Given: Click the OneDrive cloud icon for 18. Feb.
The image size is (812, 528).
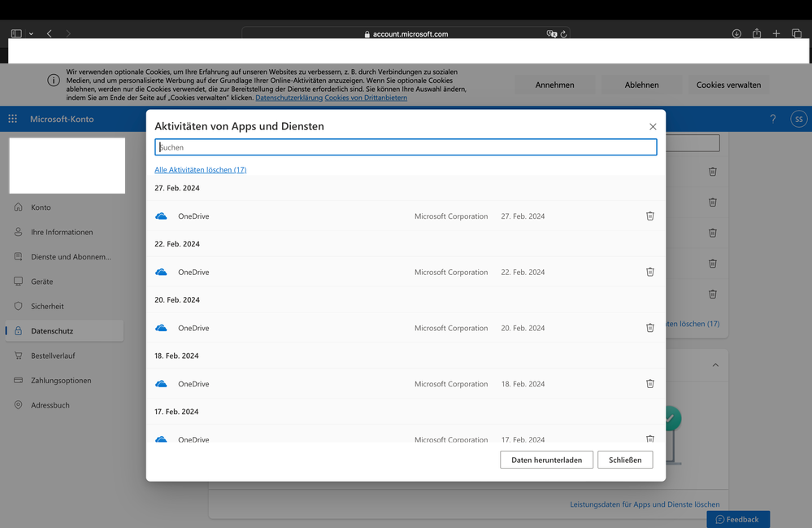Looking at the screenshot, I should click(161, 384).
